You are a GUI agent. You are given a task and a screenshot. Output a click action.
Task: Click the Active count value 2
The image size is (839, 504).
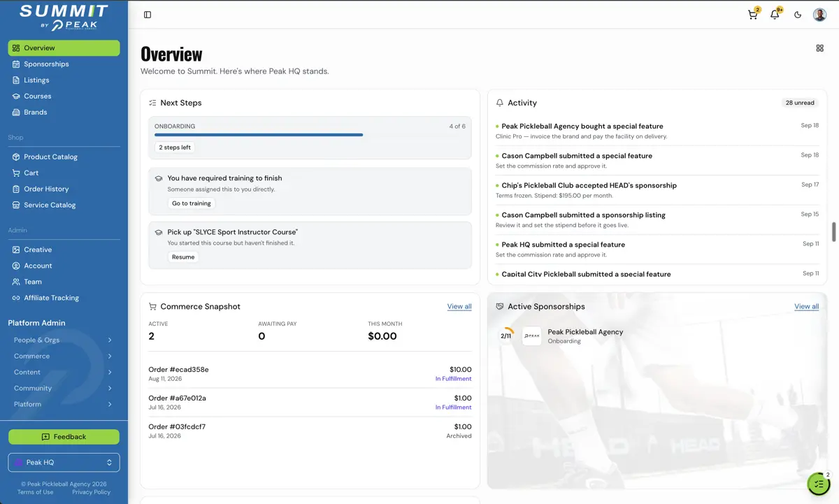tap(151, 336)
